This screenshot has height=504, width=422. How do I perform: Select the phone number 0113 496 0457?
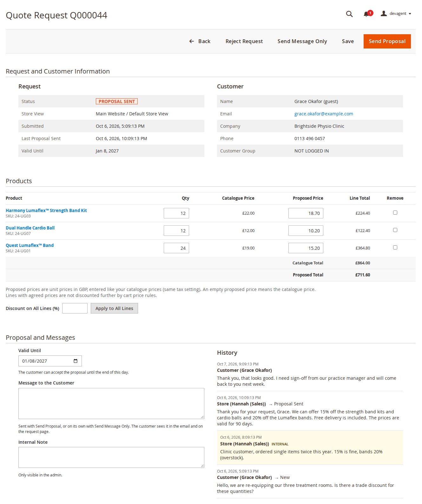click(310, 139)
